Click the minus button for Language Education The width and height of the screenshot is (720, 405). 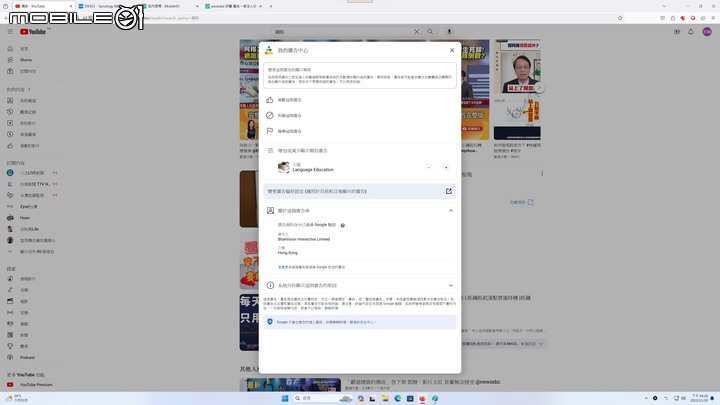(x=428, y=168)
